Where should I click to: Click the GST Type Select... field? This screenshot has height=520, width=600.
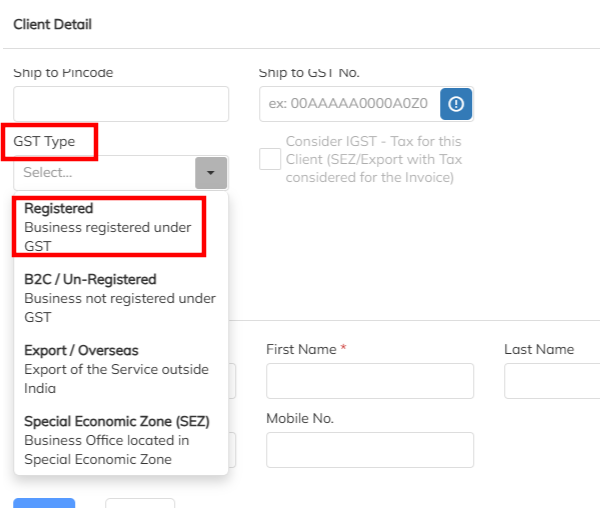click(x=104, y=173)
